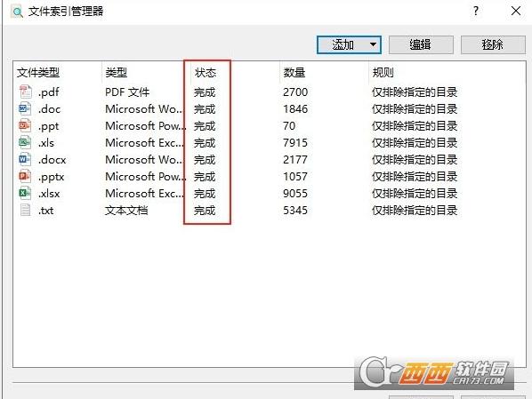Sort by the 状态 column header
The height and width of the screenshot is (399, 532).
click(x=206, y=72)
